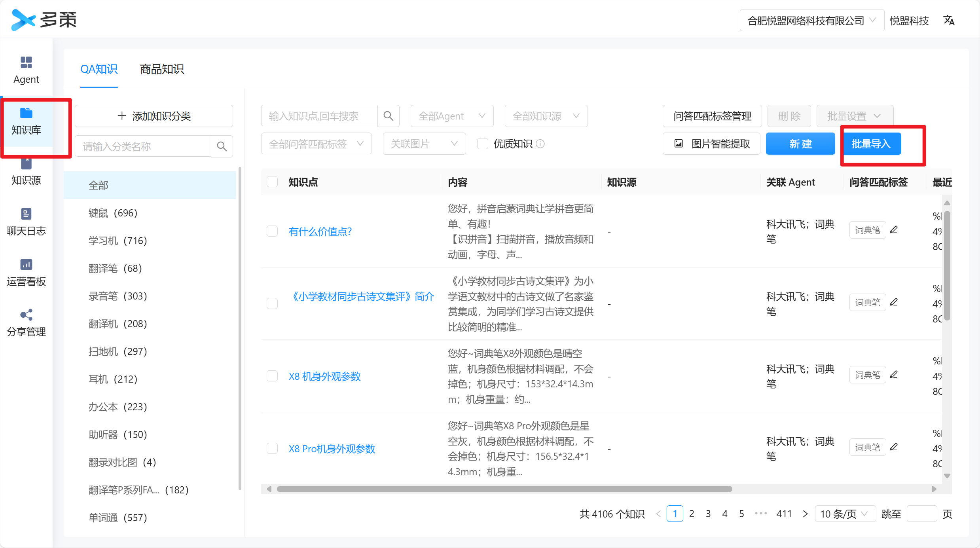The image size is (980, 548).
Task: Open the 知识源 sidebar section
Action: (26, 172)
